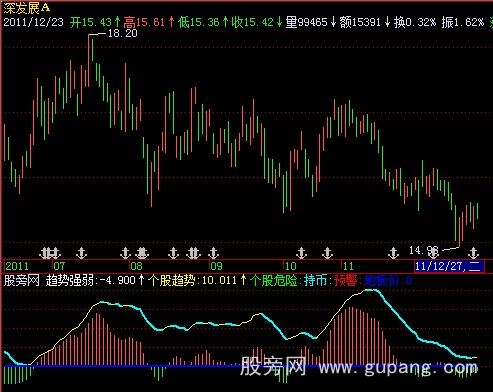Click the info marker icon below month 07 area

click(x=81, y=253)
